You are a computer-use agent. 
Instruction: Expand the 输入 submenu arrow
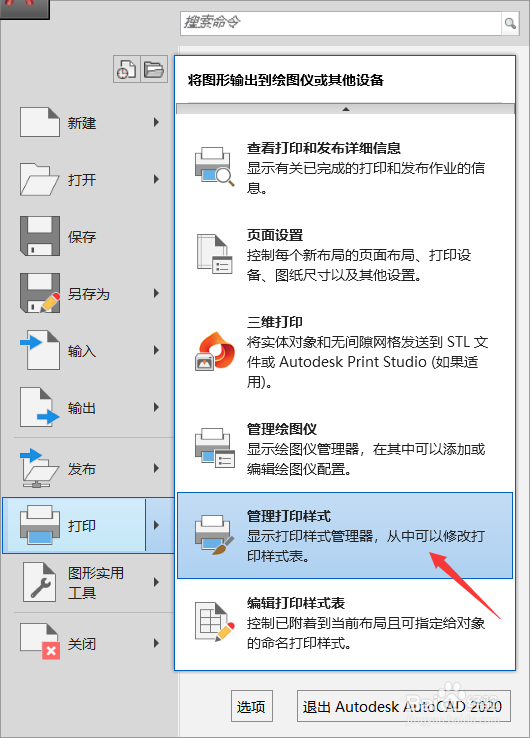coord(156,350)
